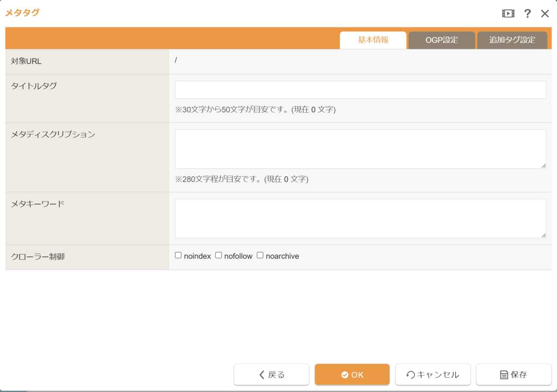Enable the noindex checkbox
This screenshot has height=392, width=557.
(x=178, y=255)
